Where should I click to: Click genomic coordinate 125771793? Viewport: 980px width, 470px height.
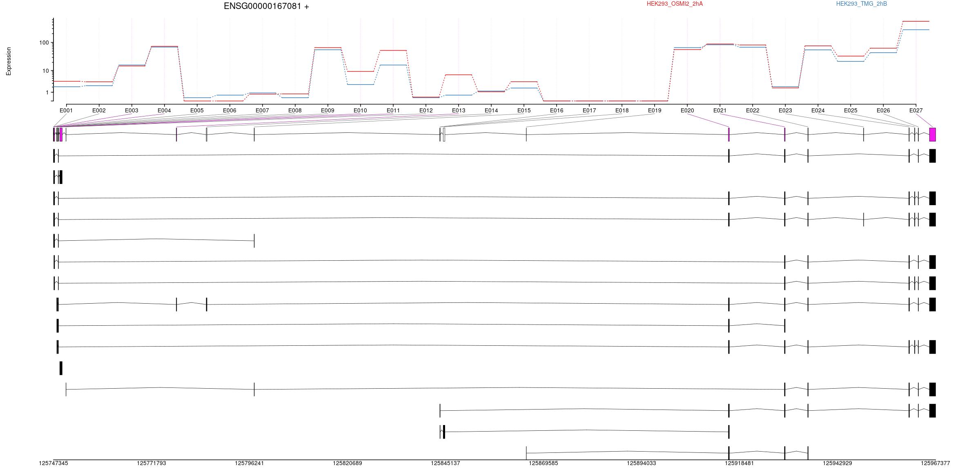coord(151,463)
